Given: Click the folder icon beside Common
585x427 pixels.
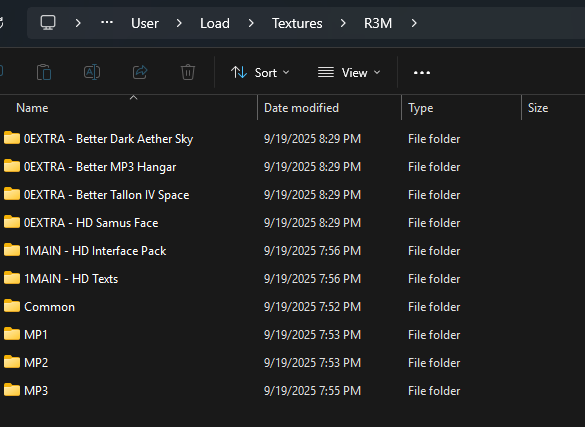Looking at the screenshot, I should click(x=12, y=306).
